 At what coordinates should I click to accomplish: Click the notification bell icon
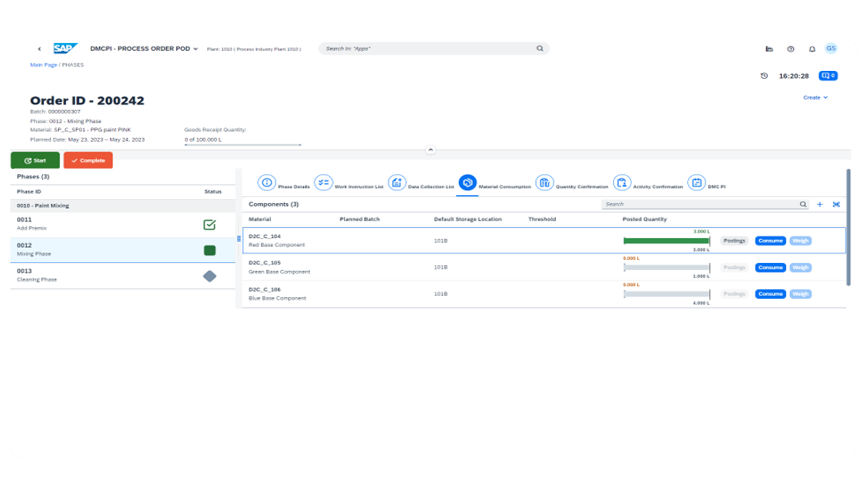click(811, 49)
